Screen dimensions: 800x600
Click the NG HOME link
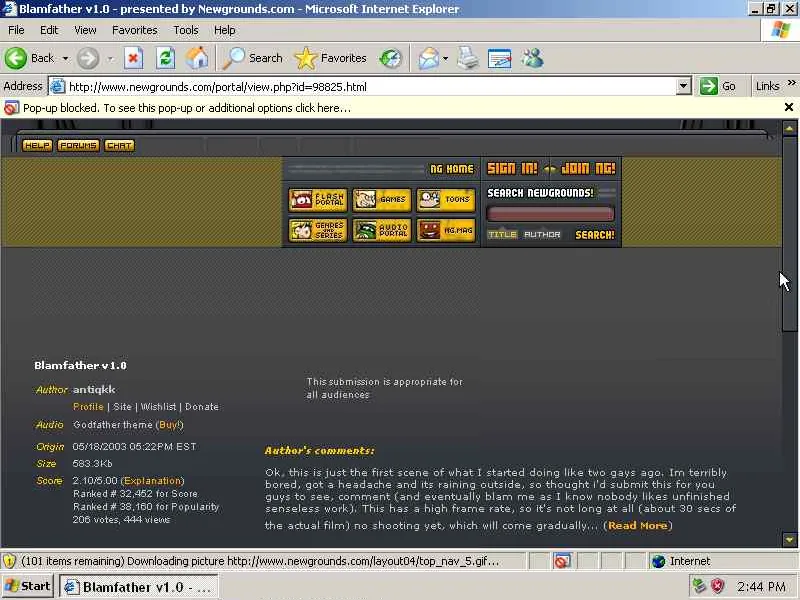coord(452,169)
